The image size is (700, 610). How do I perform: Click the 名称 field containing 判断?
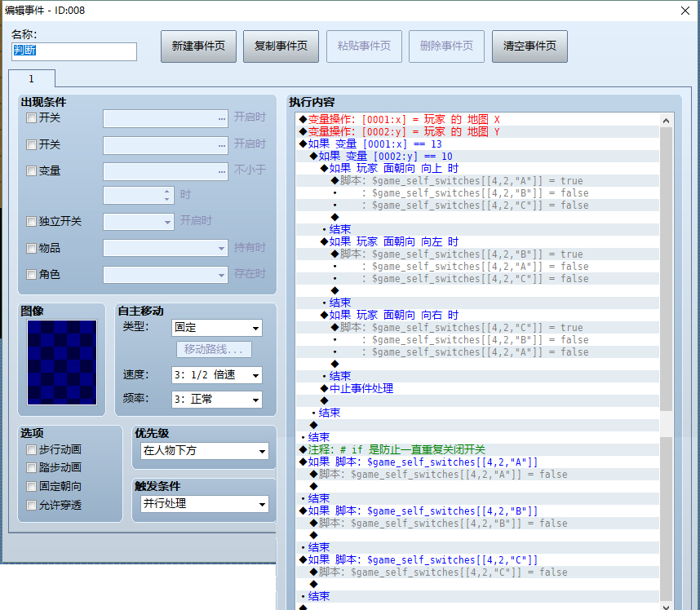(74, 51)
